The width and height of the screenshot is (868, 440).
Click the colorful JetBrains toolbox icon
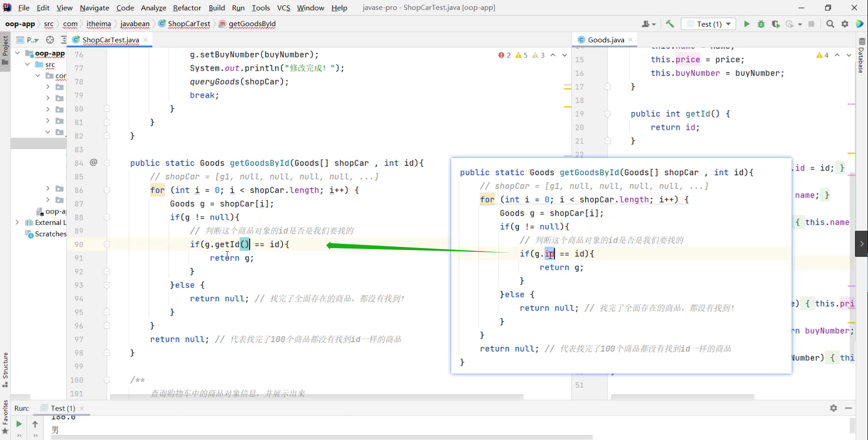[x=860, y=24]
